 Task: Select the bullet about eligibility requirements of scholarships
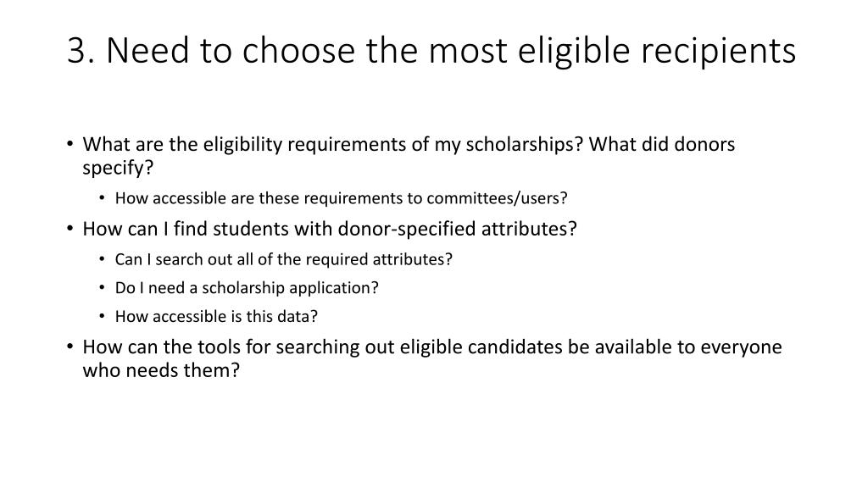[x=409, y=156]
